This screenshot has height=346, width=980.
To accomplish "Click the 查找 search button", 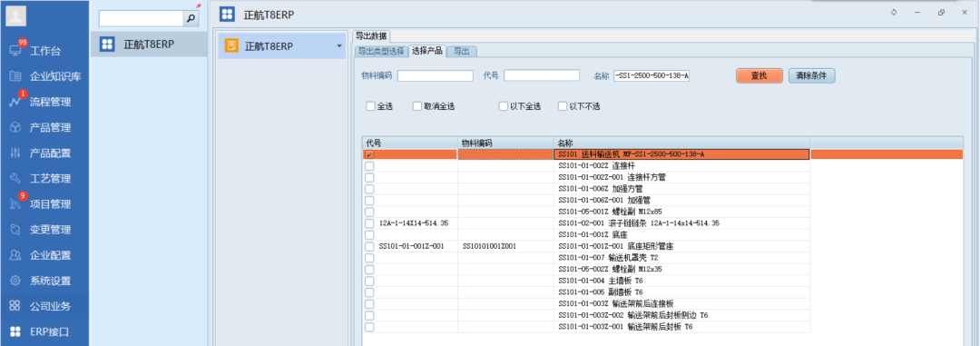I will 759,75.
